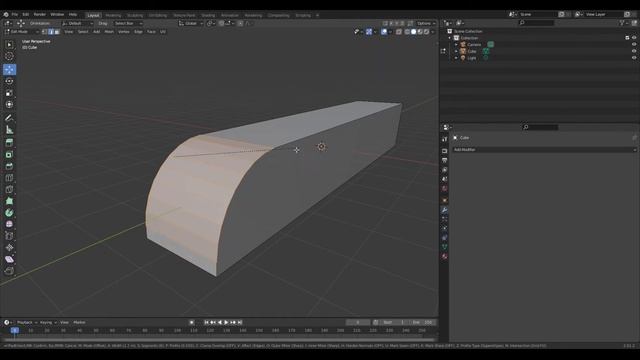Activate the Move tool

(9, 69)
